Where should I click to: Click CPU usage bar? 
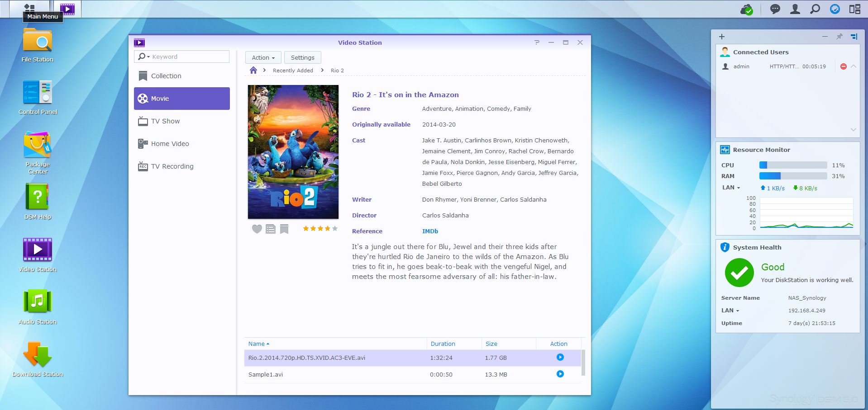[793, 165]
